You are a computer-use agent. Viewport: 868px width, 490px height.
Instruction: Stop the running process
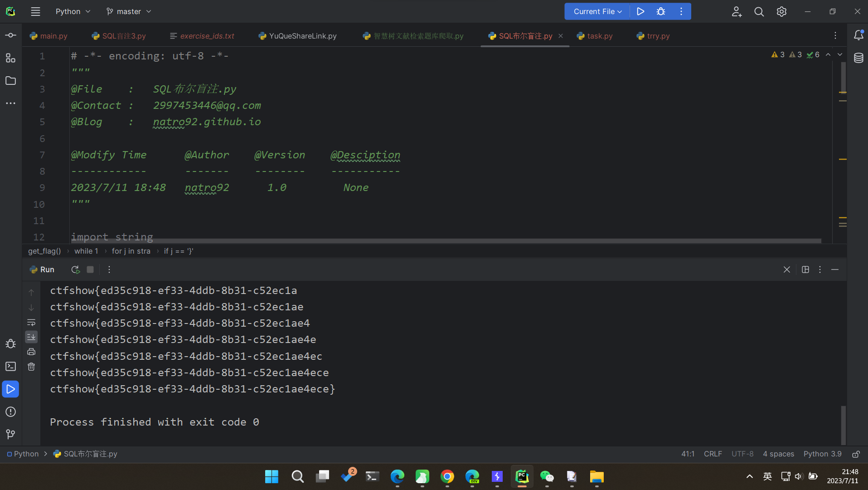pos(90,269)
